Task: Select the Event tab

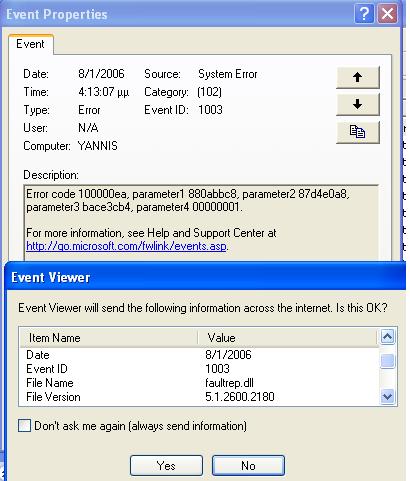Action: click(30, 44)
